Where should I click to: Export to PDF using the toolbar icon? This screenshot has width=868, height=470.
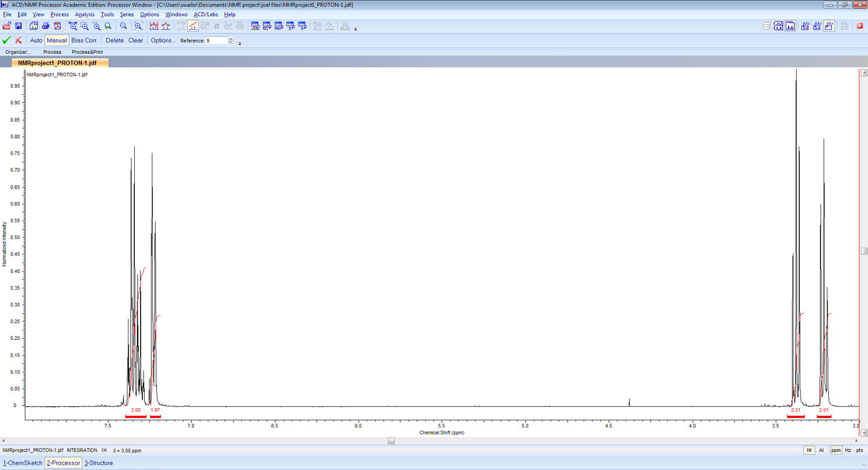click(57, 26)
